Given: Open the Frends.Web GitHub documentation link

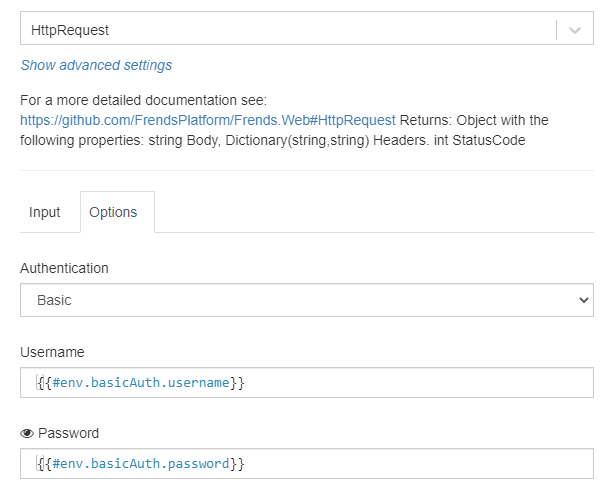Looking at the screenshot, I should coord(208,120).
